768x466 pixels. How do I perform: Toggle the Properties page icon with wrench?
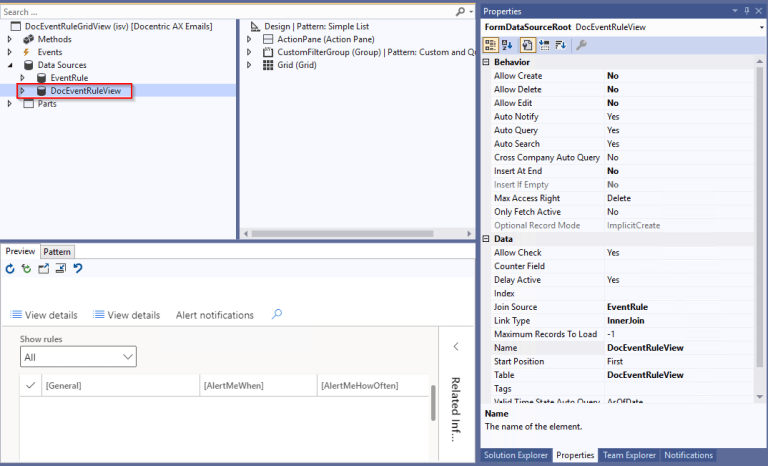[x=527, y=45]
